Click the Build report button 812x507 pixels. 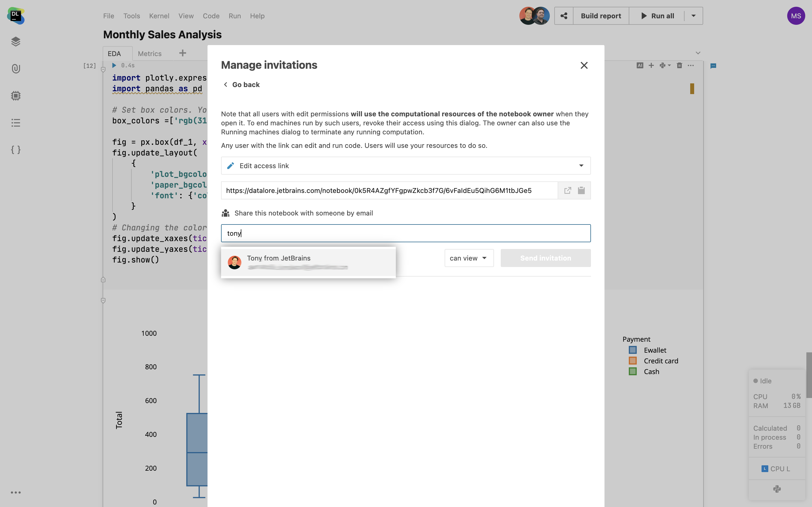(x=601, y=16)
